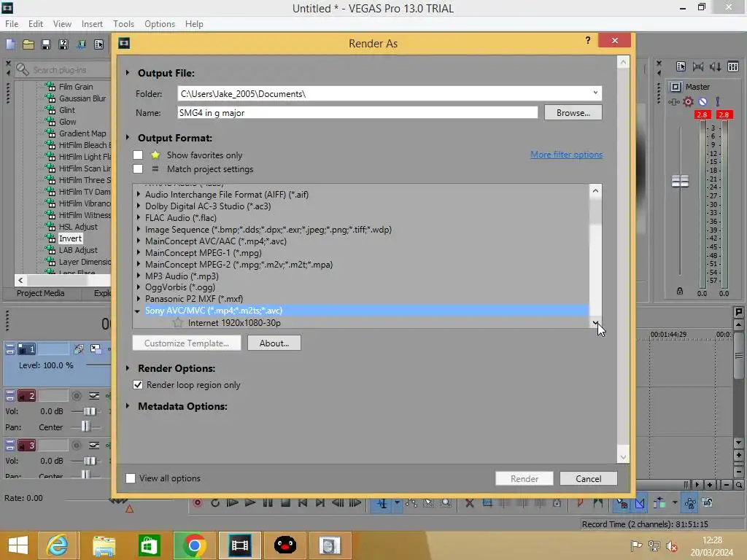This screenshot has width=747, height=560.
Task: Click the Delete X icon in timeline toolbar
Action: coord(469,503)
